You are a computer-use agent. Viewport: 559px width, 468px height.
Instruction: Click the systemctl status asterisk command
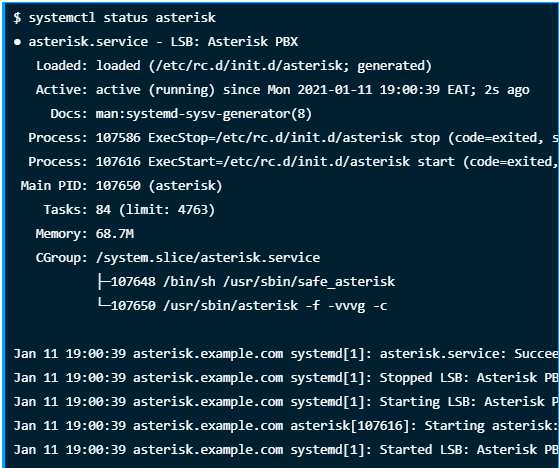122,17
